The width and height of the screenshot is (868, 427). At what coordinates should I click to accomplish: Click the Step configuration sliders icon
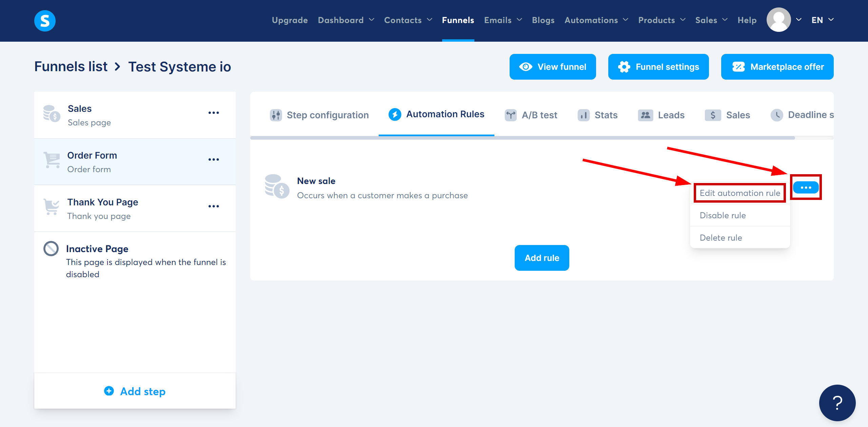click(276, 115)
